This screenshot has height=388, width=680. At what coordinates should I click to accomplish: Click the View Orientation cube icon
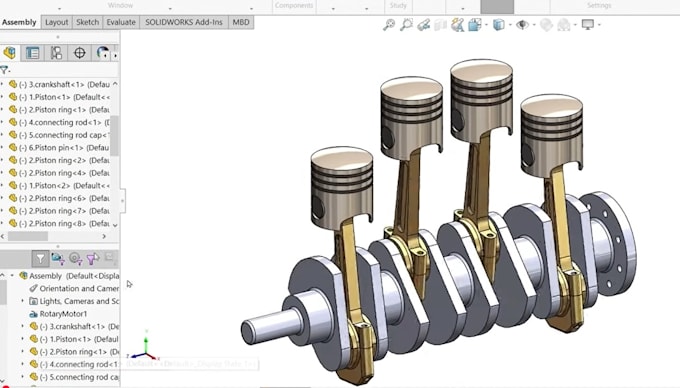coord(474,25)
